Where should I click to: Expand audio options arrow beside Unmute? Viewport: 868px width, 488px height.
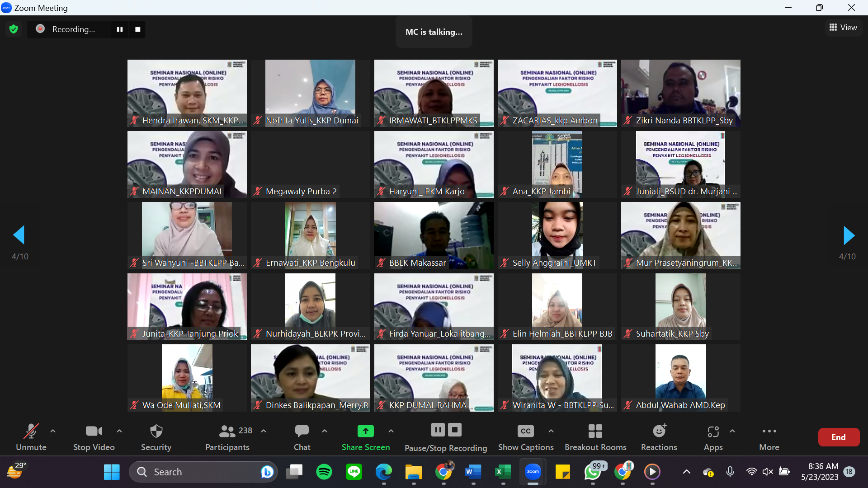[x=53, y=431]
